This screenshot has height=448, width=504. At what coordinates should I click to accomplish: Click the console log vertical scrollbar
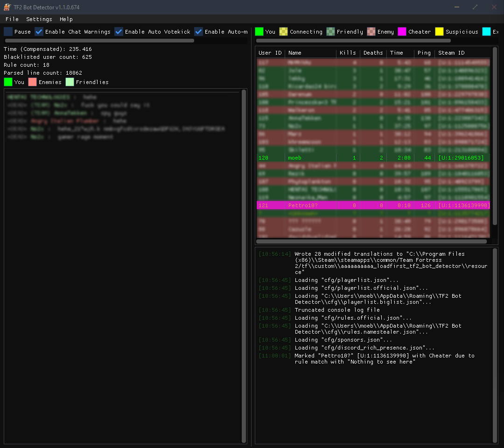coord(495,345)
